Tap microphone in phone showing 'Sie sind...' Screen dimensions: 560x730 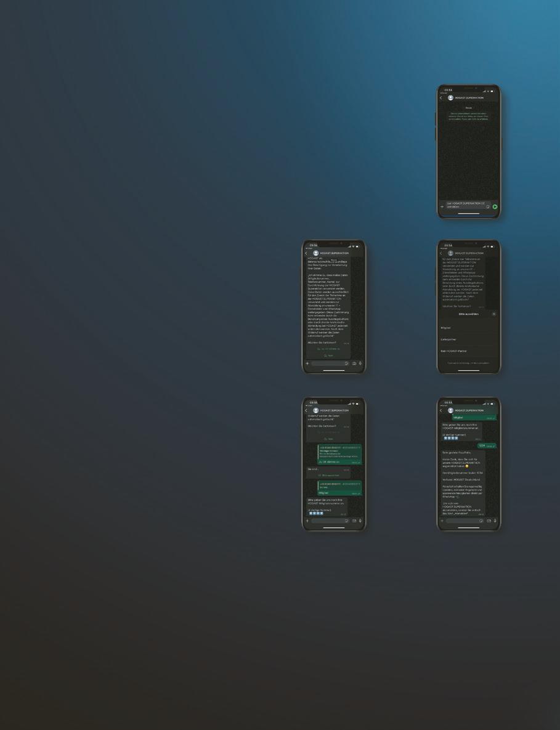click(360, 521)
